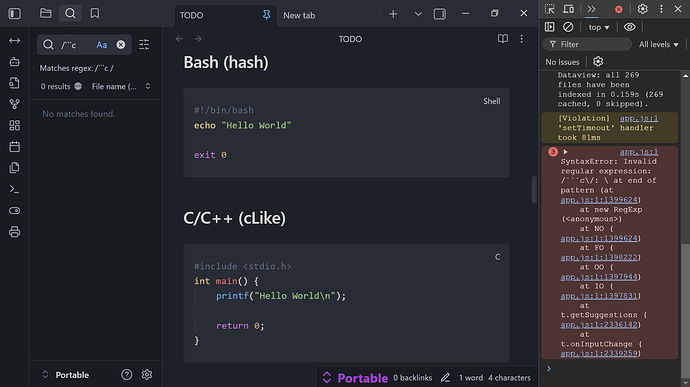The height and width of the screenshot is (387, 690).
Task: Open the 'All levels' log dropdown
Action: pyautogui.click(x=658, y=44)
